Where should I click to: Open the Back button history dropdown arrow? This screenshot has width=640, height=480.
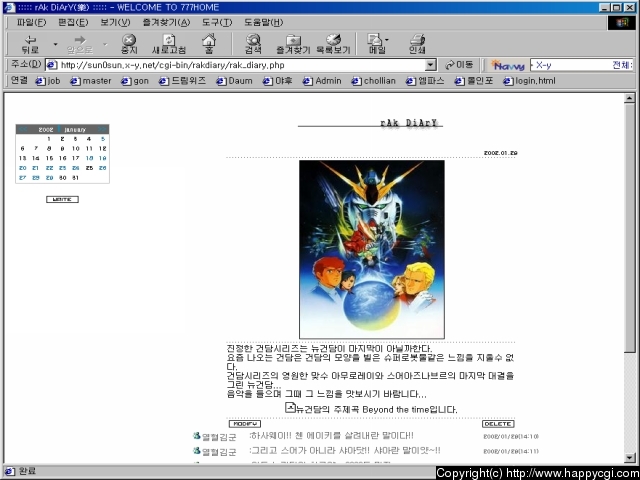55,44
